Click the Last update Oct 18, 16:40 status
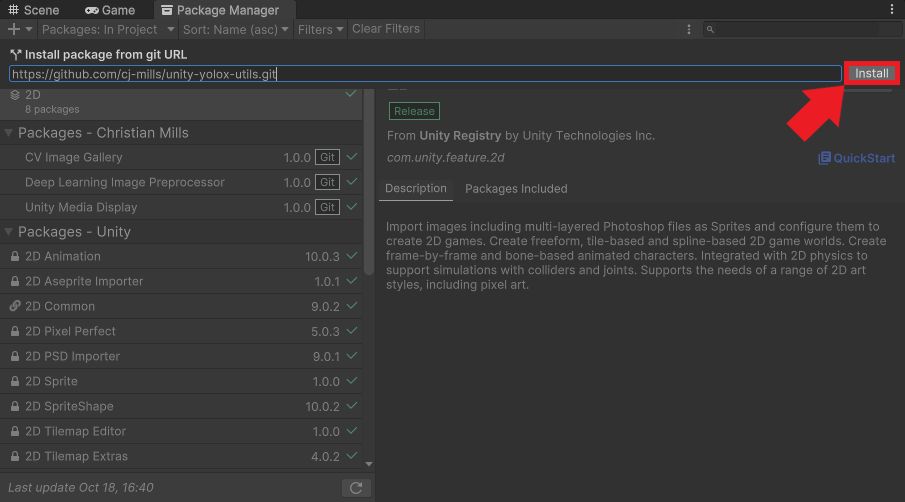Image resolution: width=905 pixels, height=502 pixels. 81,488
